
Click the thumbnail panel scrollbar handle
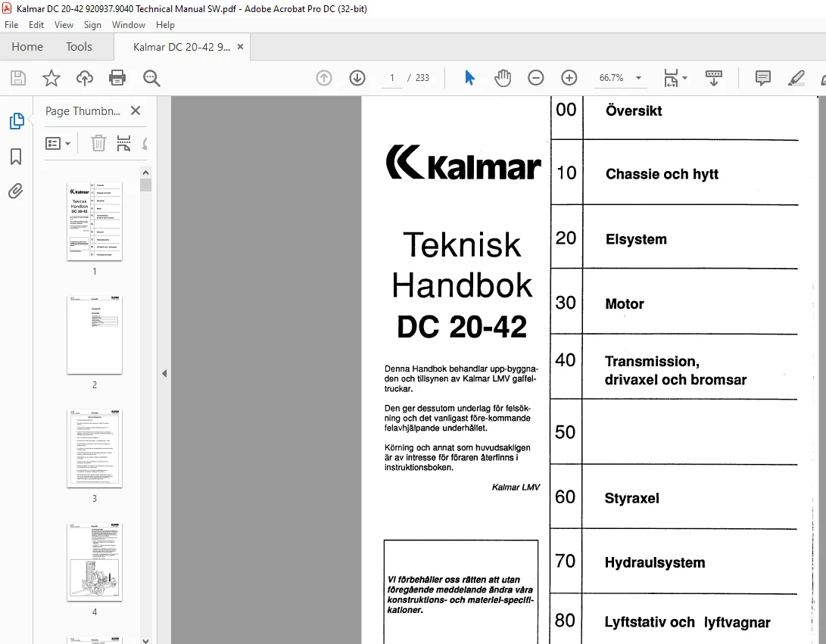(146, 185)
